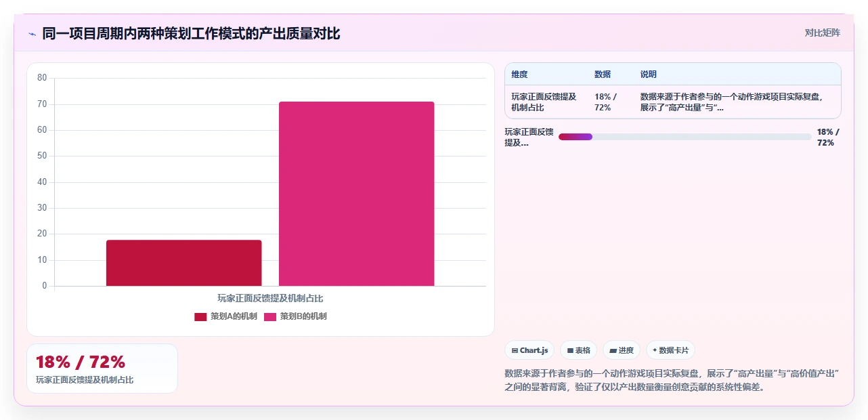Click the progress row label 玩家正面反馈提及…

(x=529, y=137)
